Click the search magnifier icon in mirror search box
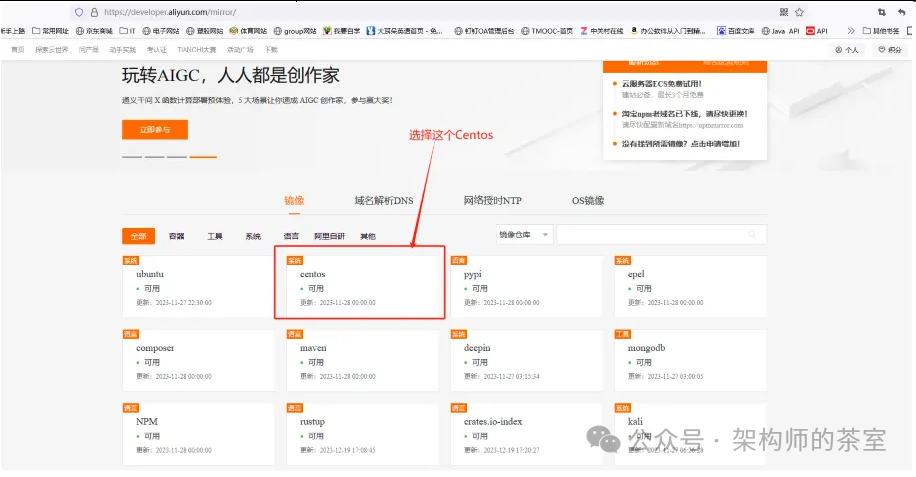The image size is (916, 477). tap(752, 234)
